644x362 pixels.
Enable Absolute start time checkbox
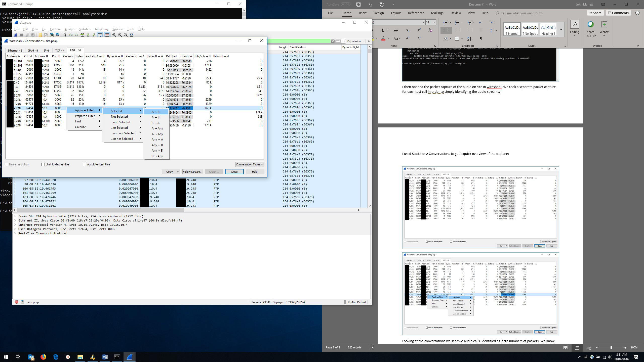[x=85, y=164]
